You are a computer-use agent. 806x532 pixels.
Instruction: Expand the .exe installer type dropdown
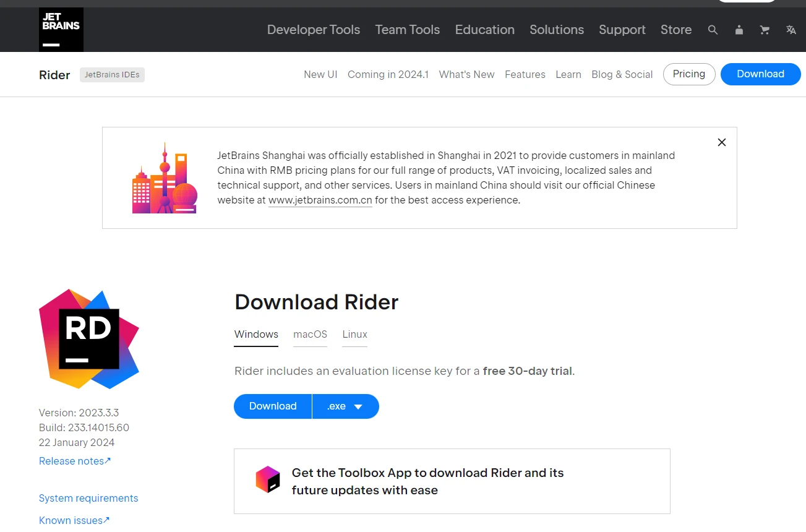point(346,406)
